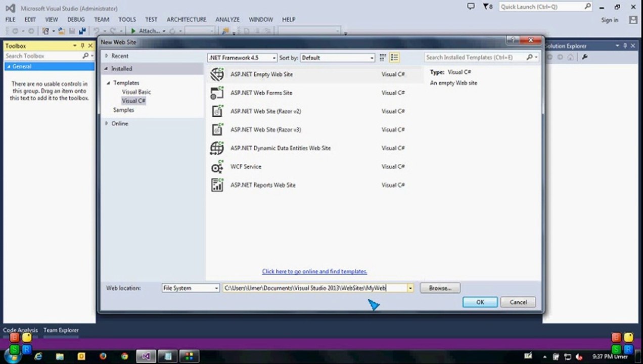Open Web location File System dropdown
Image resolution: width=643 pixels, height=364 pixels.
191,288
